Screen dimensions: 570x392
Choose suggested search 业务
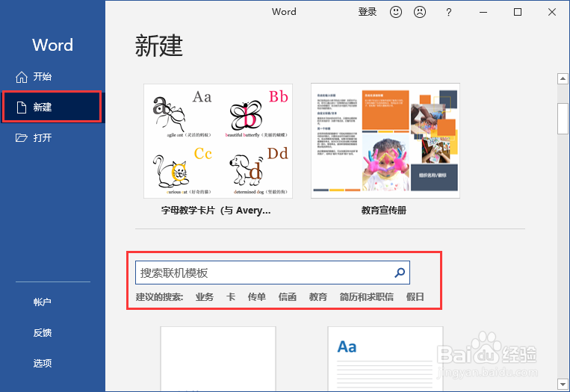tap(204, 297)
